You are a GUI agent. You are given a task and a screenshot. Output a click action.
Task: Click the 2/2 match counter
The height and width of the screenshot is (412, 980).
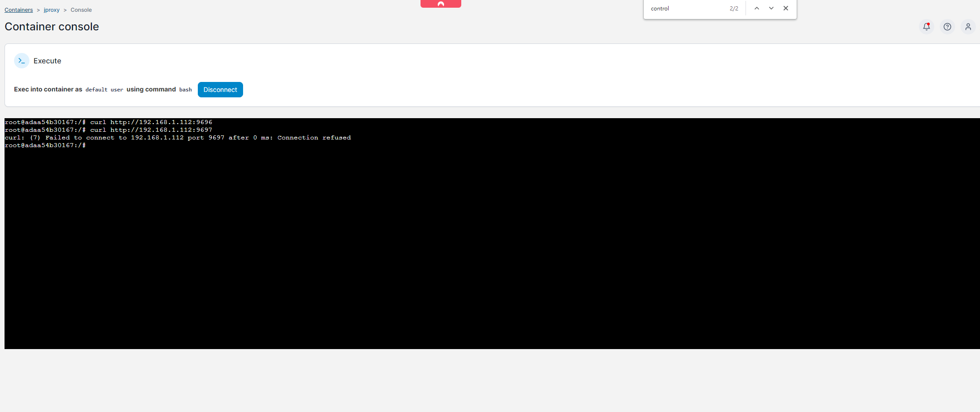click(733, 8)
